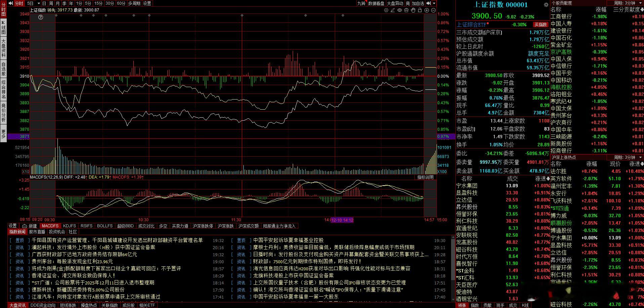644x308 pixels.
Task: Open the toolbox briefcase icon
Action: click(406, 10)
